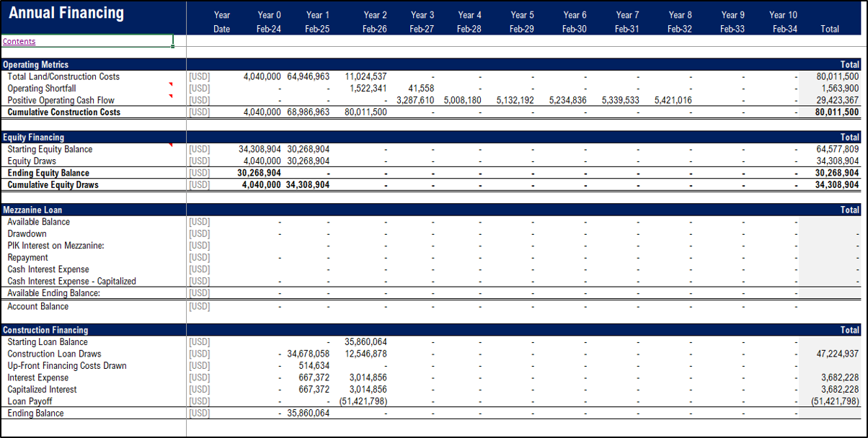Click red comment marker on Operating Shortfall row
The width and height of the screenshot is (868, 438).
[x=171, y=85]
